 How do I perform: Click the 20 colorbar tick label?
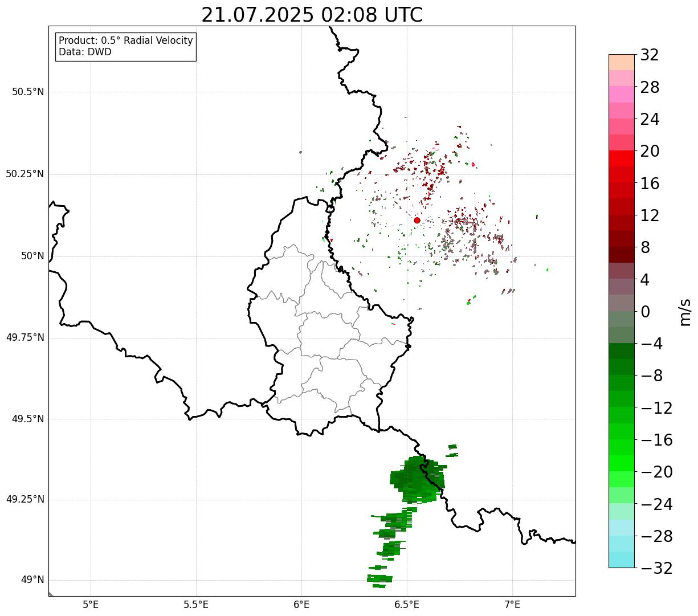[650, 152]
